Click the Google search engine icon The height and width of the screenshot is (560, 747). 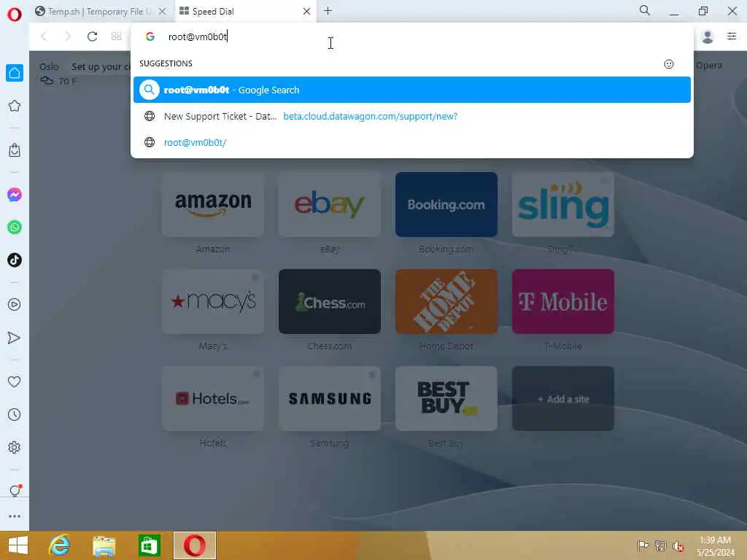pyautogui.click(x=150, y=36)
